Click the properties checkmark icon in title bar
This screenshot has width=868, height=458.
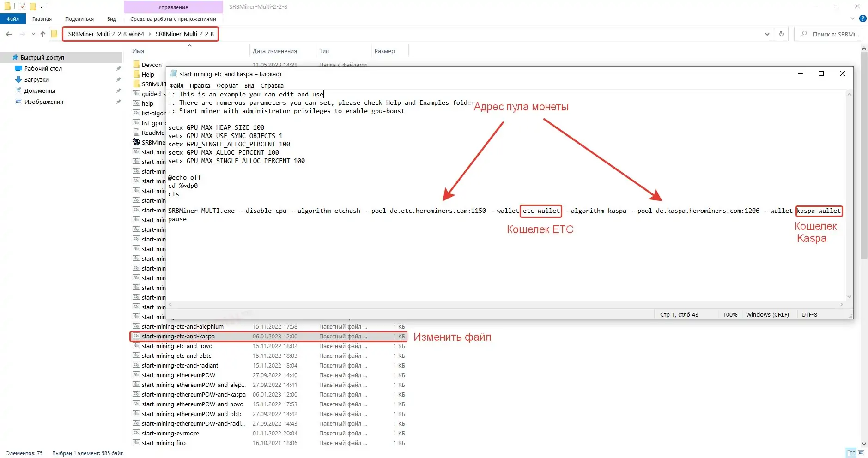[23, 6]
